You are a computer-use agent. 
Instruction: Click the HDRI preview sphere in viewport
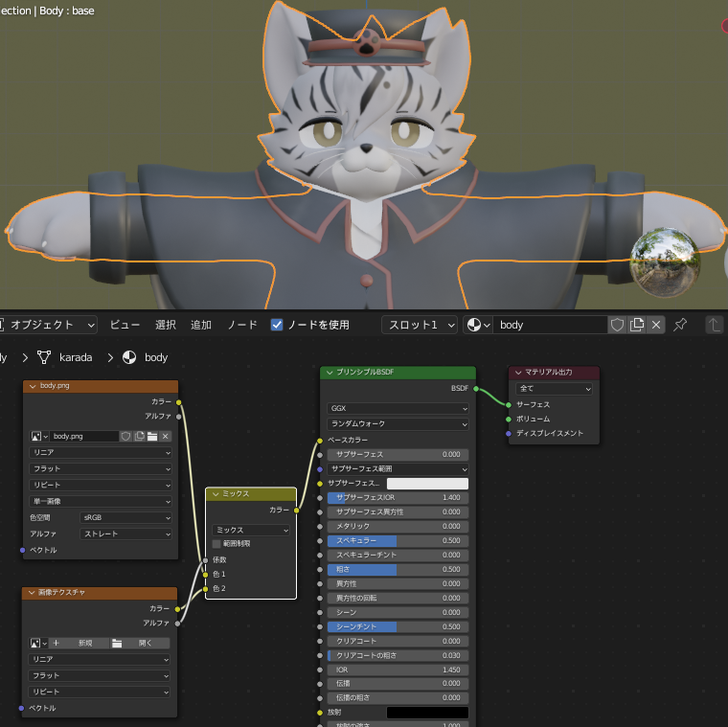click(x=665, y=262)
